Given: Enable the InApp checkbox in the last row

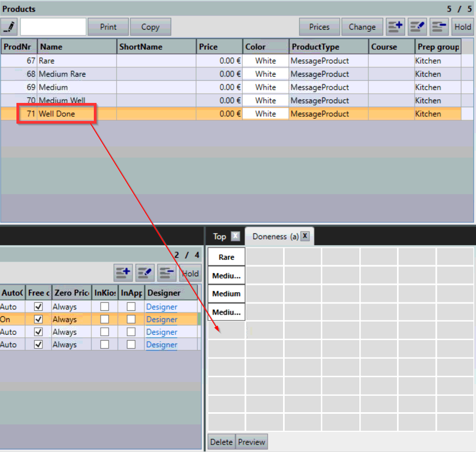Looking at the screenshot, I should (131, 345).
